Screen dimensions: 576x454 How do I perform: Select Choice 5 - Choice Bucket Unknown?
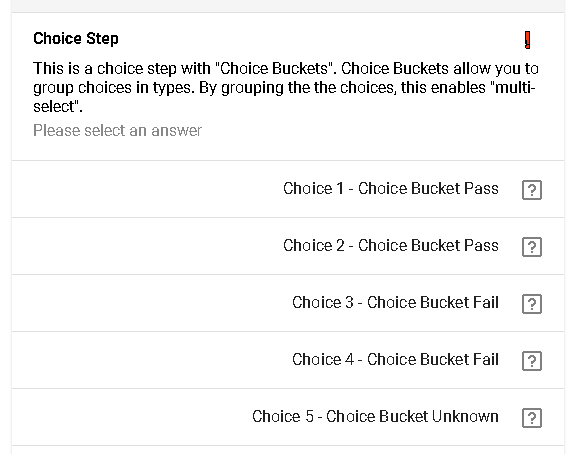coord(375,416)
